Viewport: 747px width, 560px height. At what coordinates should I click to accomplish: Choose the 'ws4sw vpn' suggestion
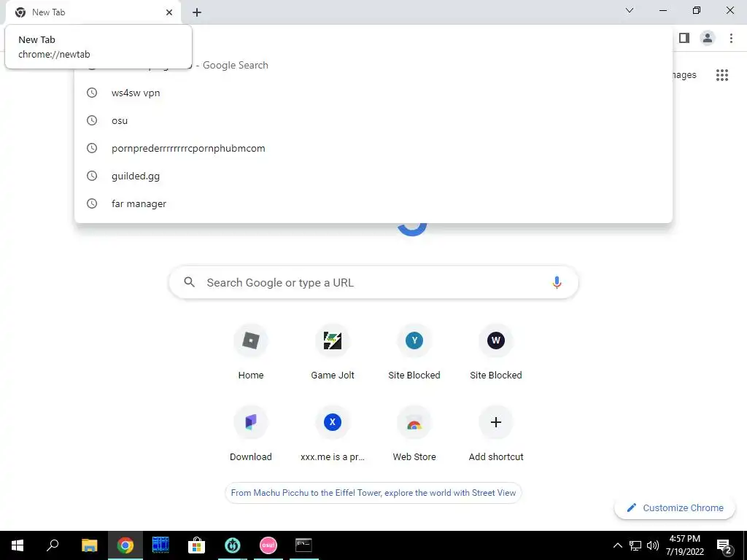[x=373, y=93]
